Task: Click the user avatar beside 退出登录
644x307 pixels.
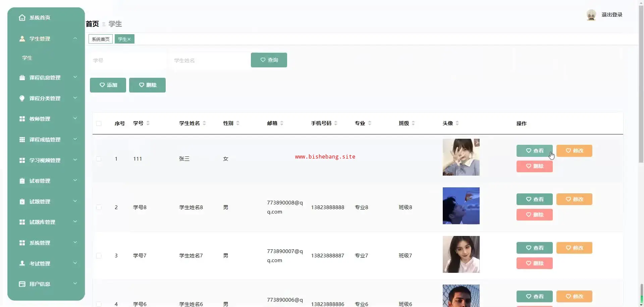Action: click(591, 15)
